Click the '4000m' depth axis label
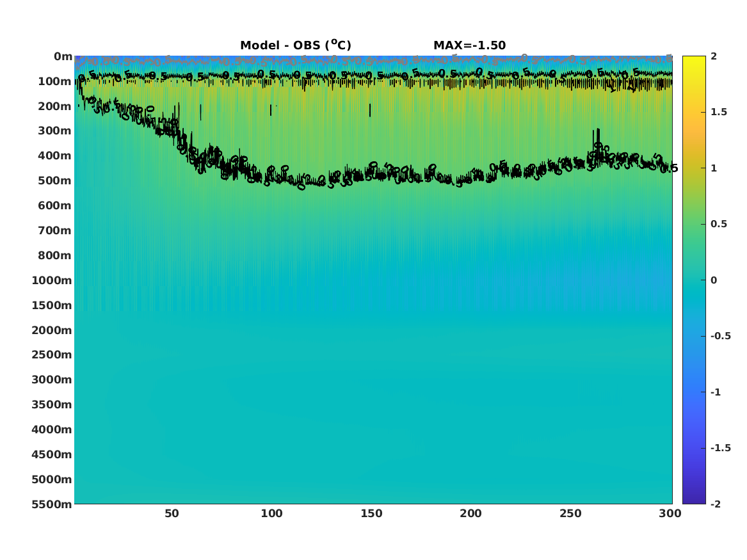Screen dimensions: 747x560 click(52, 429)
